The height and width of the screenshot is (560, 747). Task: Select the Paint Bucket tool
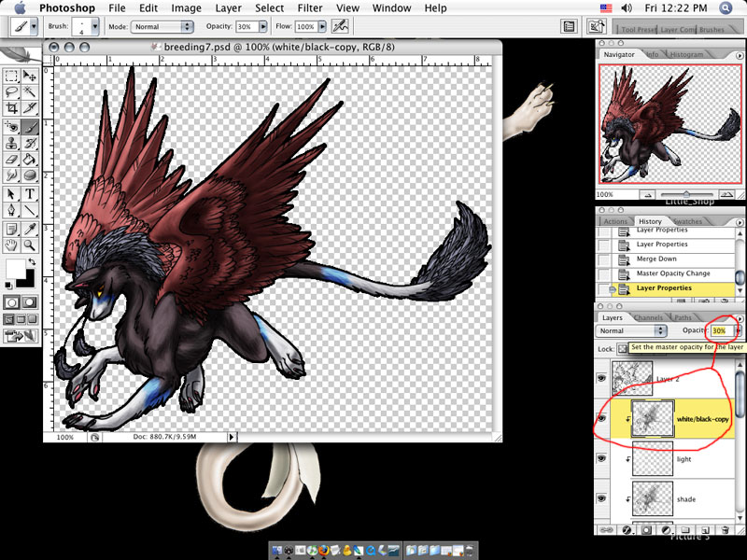pyautogui.click(x=30, y=160)
